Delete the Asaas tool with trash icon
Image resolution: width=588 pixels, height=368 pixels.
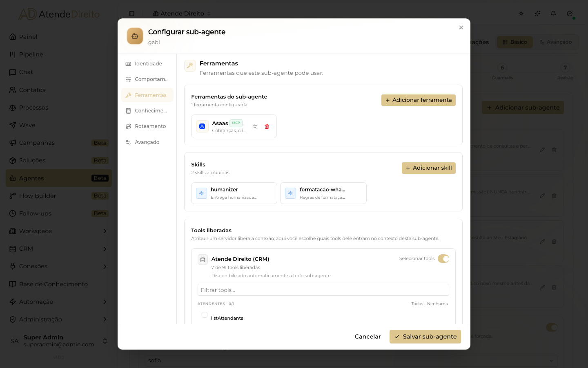click(267, 127)
